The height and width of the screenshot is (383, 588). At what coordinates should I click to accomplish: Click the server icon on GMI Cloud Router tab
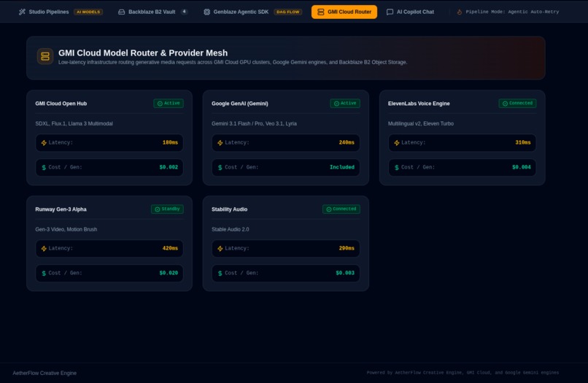[x=320, y=12]
